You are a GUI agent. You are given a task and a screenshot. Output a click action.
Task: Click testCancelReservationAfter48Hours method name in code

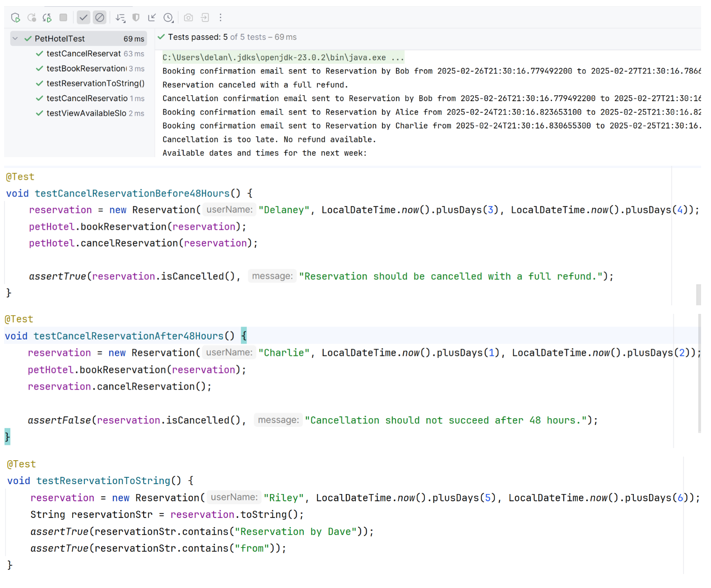coord(128,336)
